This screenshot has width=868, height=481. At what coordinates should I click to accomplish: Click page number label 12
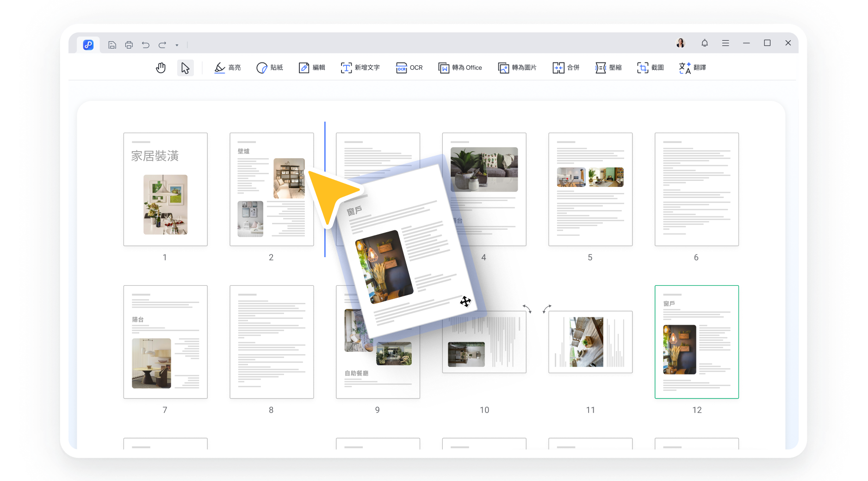pyautogui.click(x=697, y=410)
